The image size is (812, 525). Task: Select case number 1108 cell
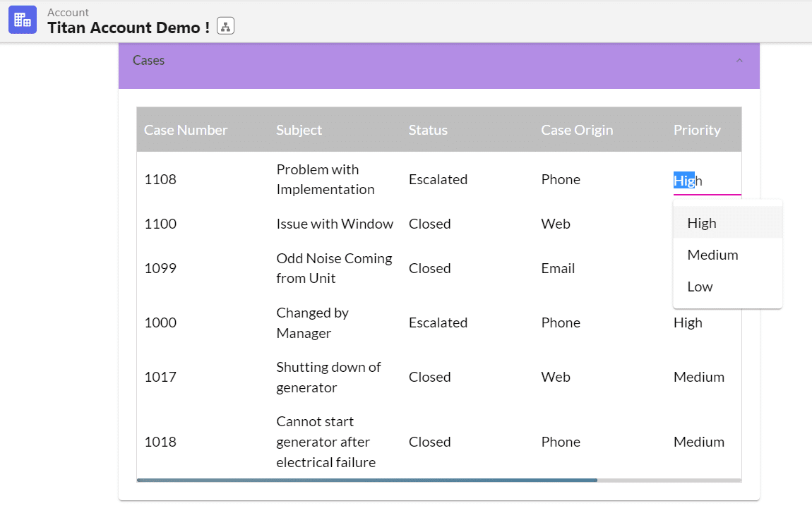pos(160,179)
